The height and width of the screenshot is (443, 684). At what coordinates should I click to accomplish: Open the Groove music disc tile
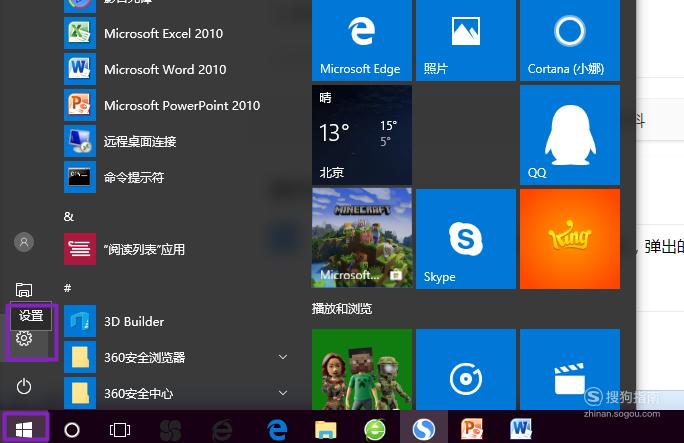(x=465, y=369)
